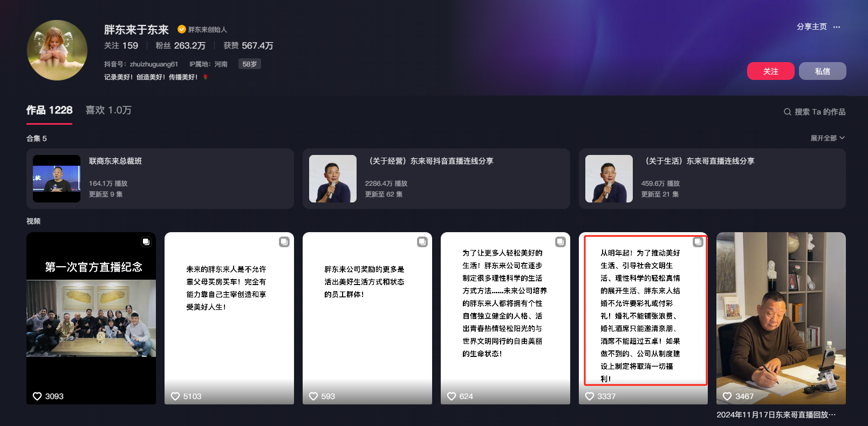
Task: Switch to the 喜欢 1.0万 tab
Action: (108, 110)
